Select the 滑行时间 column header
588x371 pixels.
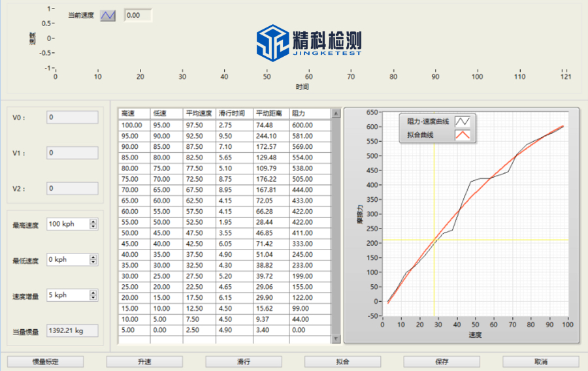point(234,114)
